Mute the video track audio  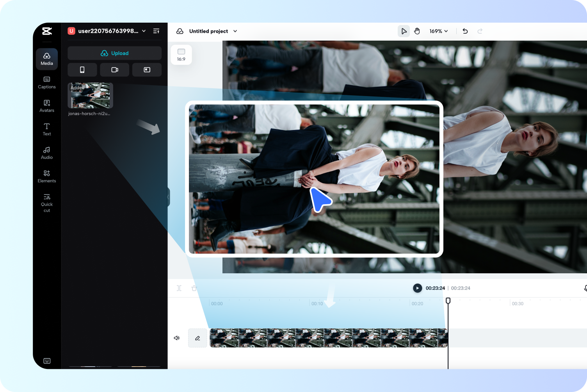[x=177, y=338]
